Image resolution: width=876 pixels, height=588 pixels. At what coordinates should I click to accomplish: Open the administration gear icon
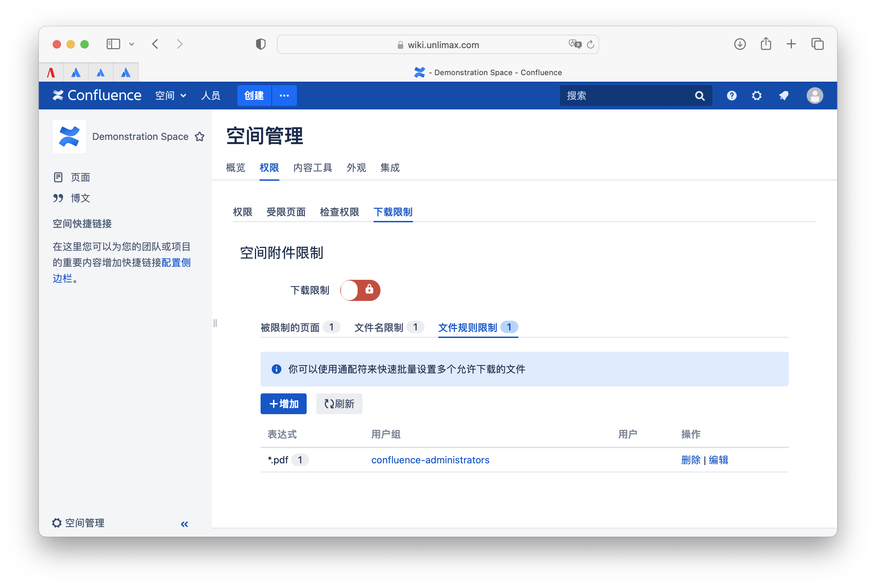pos(756,96)
